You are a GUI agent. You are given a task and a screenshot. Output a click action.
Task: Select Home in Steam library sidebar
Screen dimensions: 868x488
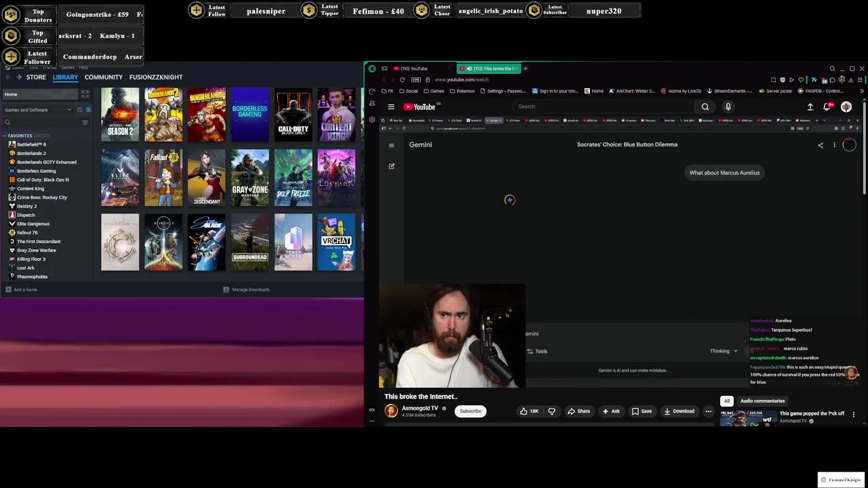[x=39, y=94]
